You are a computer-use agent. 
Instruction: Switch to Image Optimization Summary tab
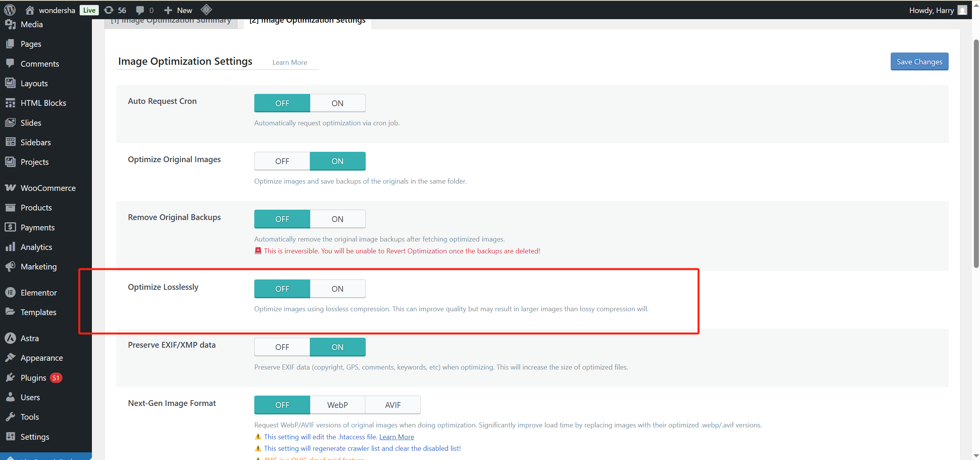[171, 20]
